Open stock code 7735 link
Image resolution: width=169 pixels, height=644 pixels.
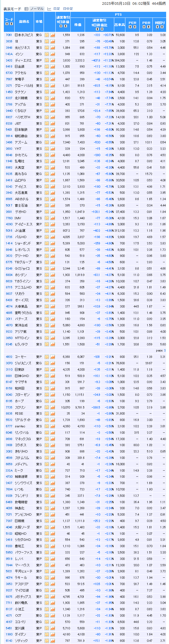pos(9,407)
